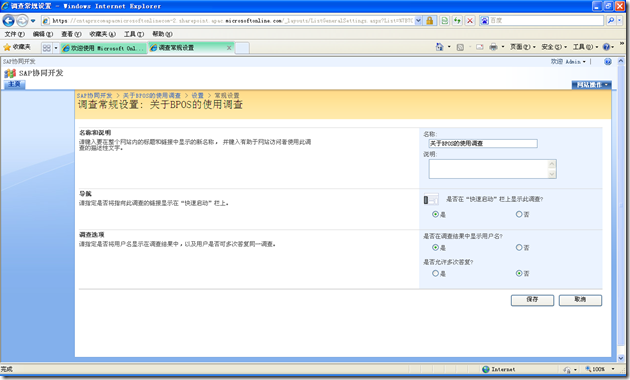Click the description box scroll down arrow
Viewport: 630px width, 380px height.
pyautogui.click(x=552, y=174)
